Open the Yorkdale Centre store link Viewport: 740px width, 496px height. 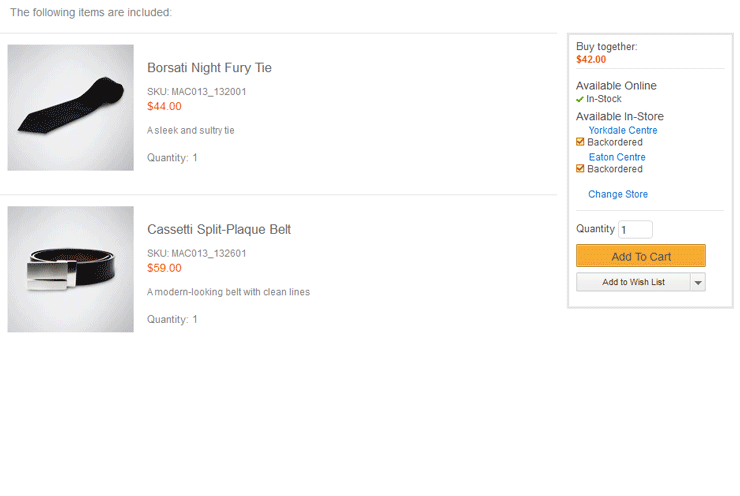pos(622,131)
